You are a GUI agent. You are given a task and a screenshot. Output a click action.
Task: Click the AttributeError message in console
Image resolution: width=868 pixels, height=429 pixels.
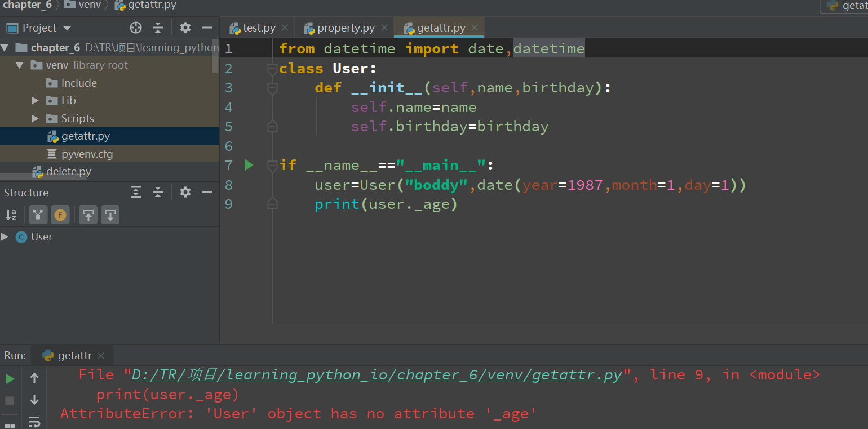tap(299, 414)
